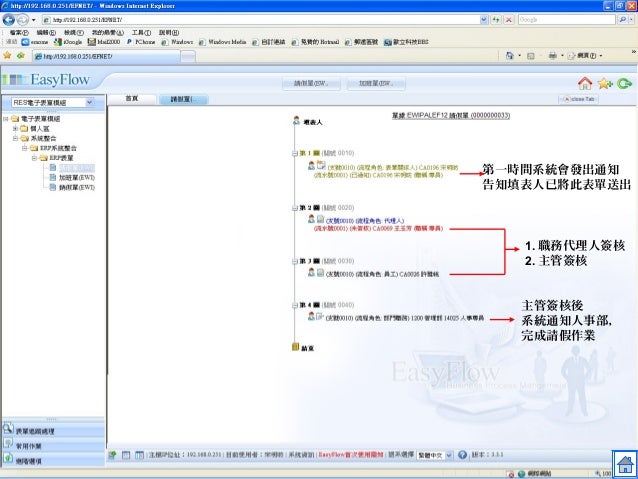Open the 檔案(F) browser menu

pos(19,33)
